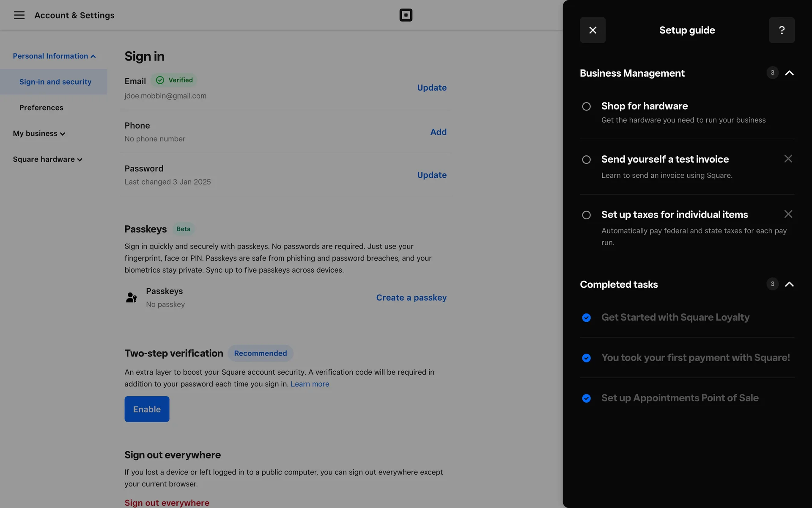Click the Square logo icon
Viewport: 812px width, 508px height.
click(406, 15)
